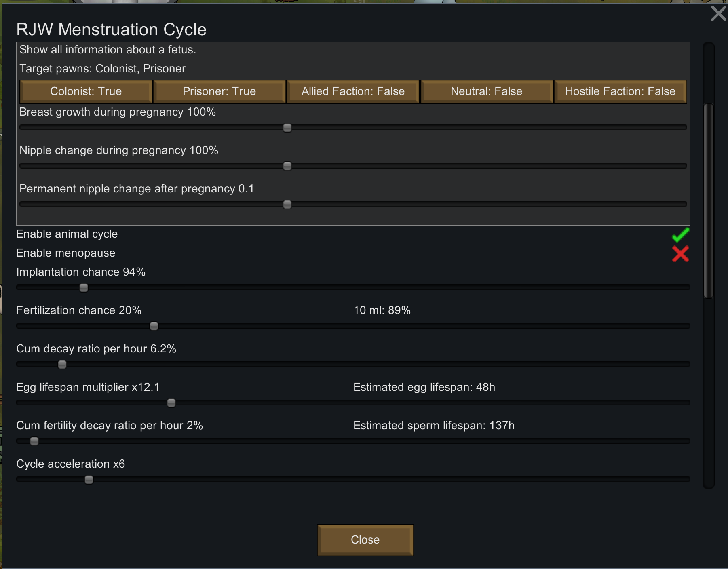
Task: Enable the Hostile Faction targeting option
Action: coord(620,91)
